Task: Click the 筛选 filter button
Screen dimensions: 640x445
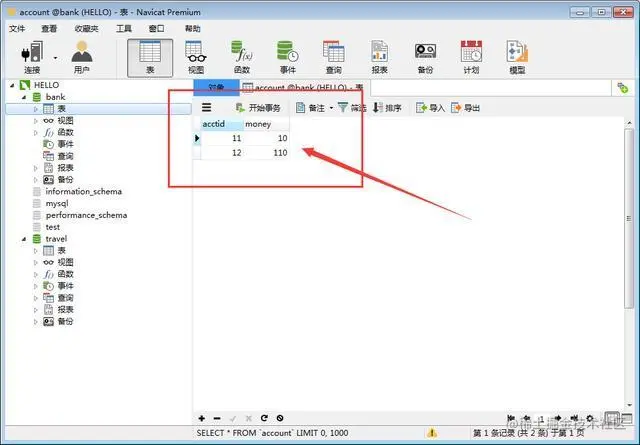Action: [352, 108]
